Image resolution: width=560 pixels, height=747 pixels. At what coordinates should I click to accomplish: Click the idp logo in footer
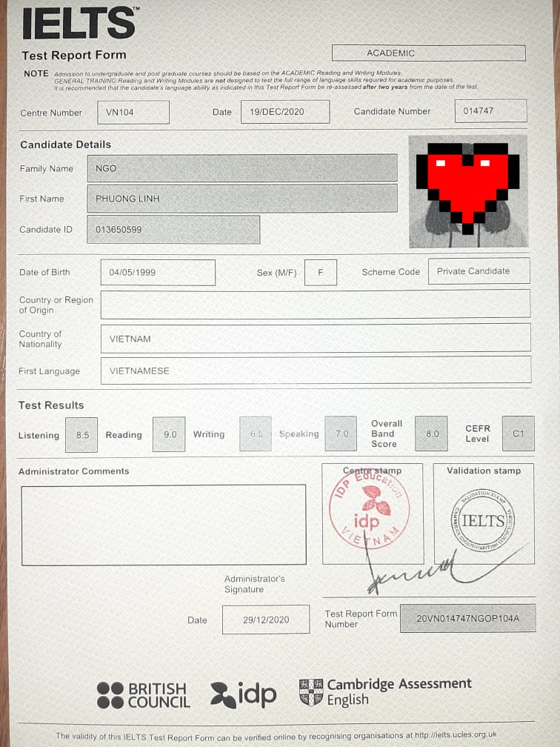[243, 694]
